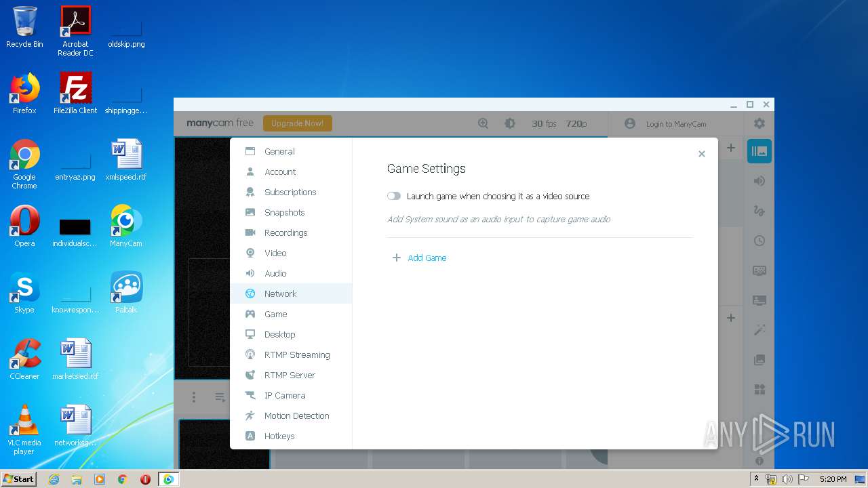Open the image gallery panel icon
Image resolution: width=868 pixels, height=488 pixels.
pyautogui.click(x=759, y=360)
